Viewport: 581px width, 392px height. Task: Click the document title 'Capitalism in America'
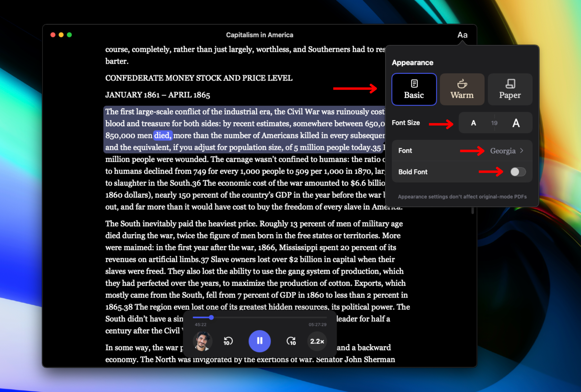(260, 35)
